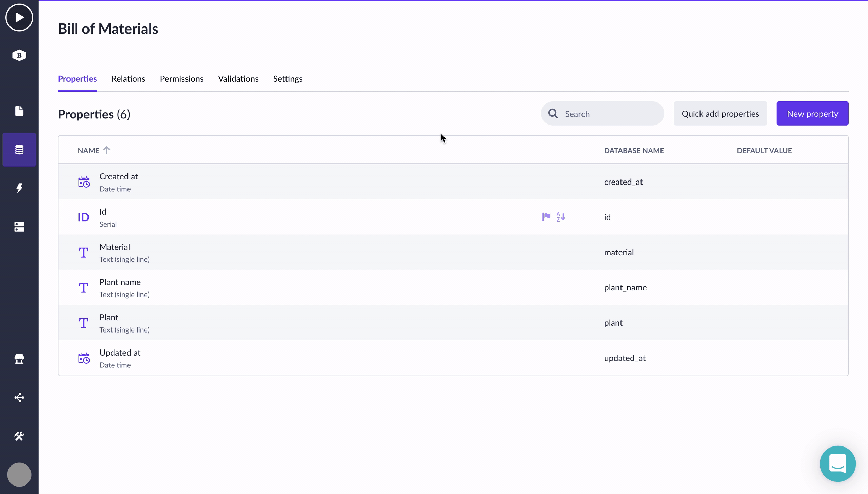Switch to the Relations tab
The image size is (868, 494).
pyautogui.click(x=128, y=79)
